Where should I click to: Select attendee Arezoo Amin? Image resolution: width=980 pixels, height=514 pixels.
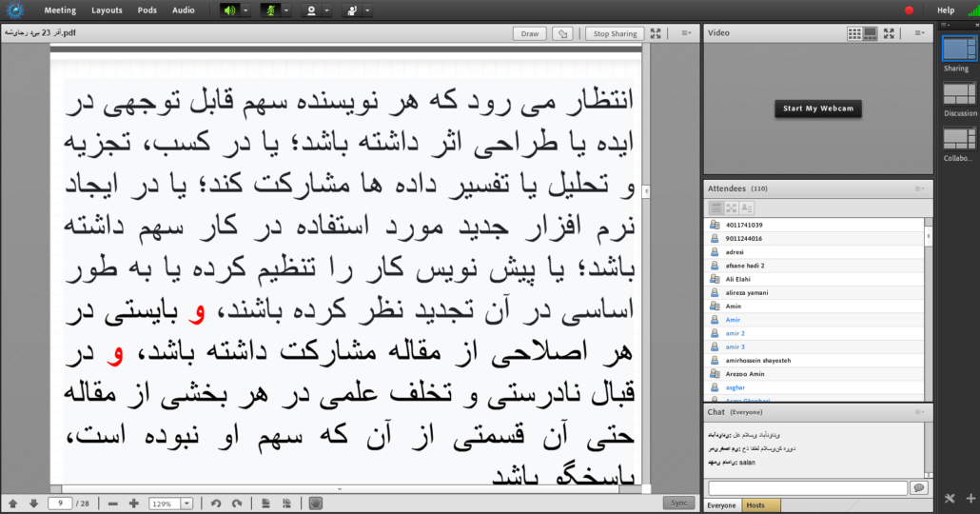(814, 374)
